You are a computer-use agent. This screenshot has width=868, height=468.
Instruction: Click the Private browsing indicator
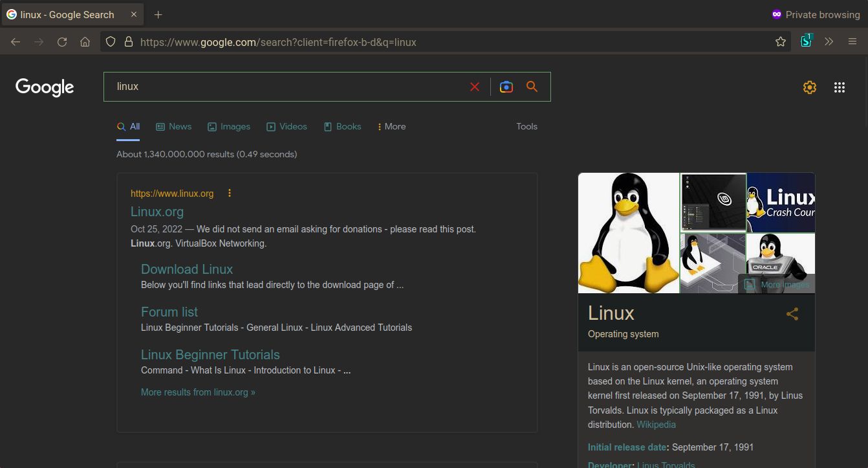pos(816,14)
